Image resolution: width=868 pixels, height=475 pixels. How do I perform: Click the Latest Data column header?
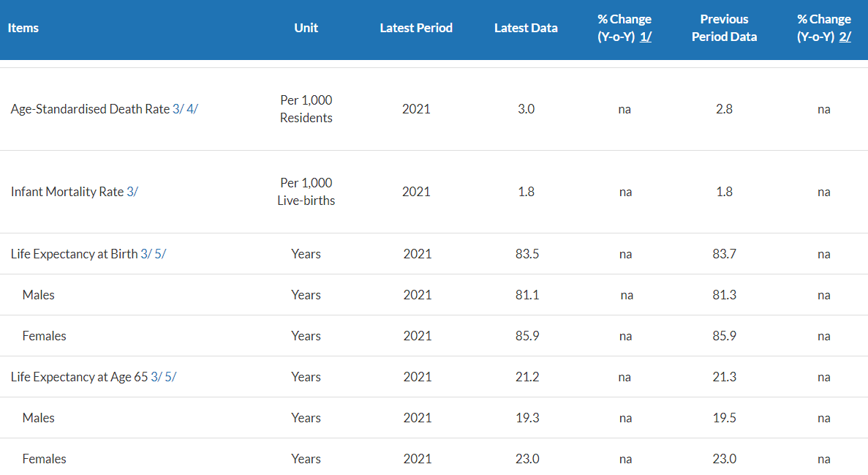click(x=526, y=28)
